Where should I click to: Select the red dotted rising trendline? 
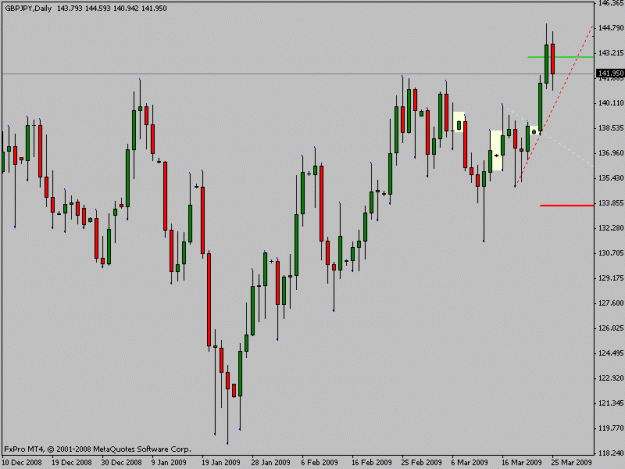point(554,106)
